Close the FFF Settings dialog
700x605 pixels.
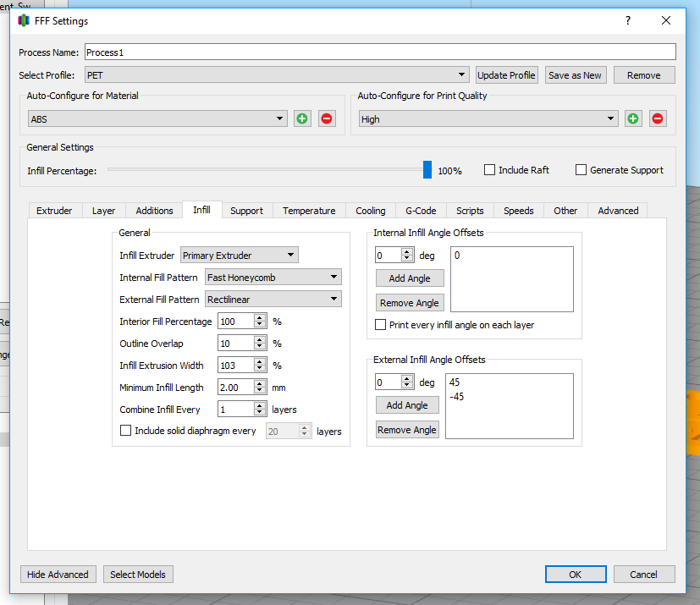pos(666,20)
